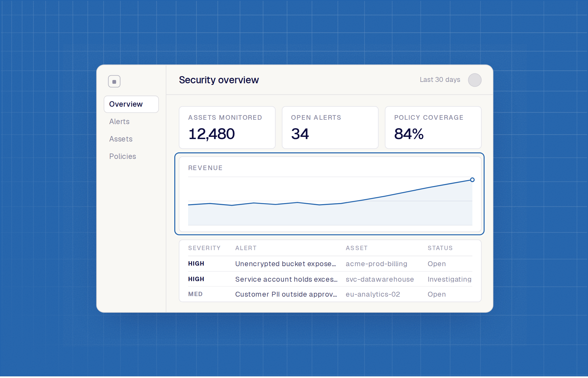Open the Assets sidebar page
The width and height of the screenshot is (588, 378).
(121, 139)
